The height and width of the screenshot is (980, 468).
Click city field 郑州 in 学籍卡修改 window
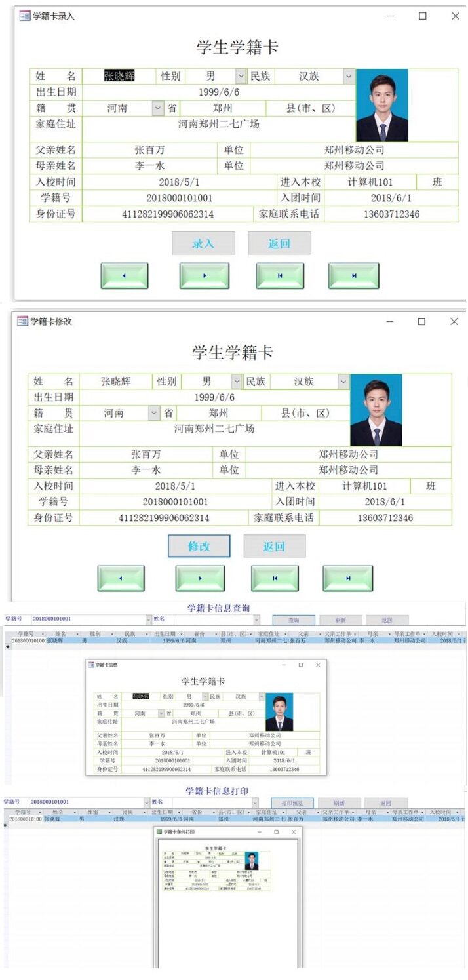219,413
